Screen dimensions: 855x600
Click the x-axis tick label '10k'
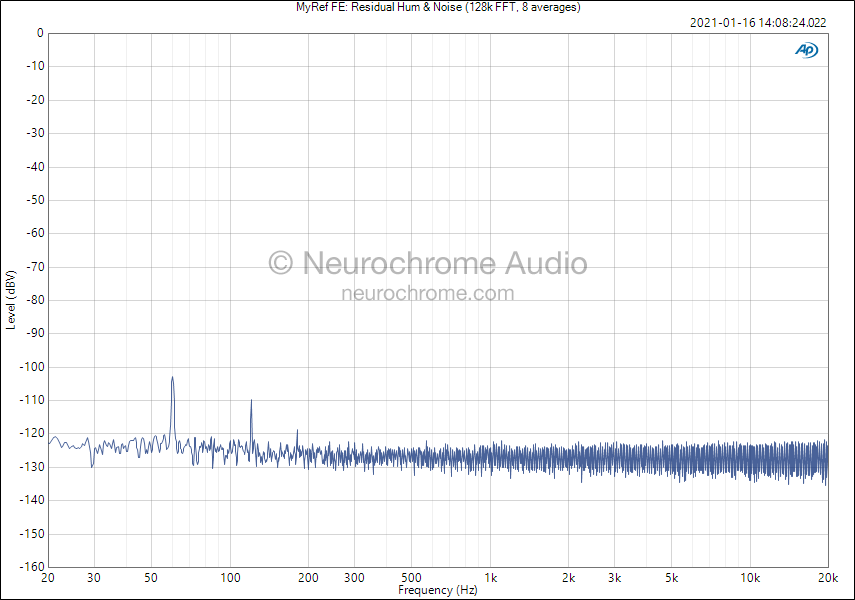[x=750, y=578]
